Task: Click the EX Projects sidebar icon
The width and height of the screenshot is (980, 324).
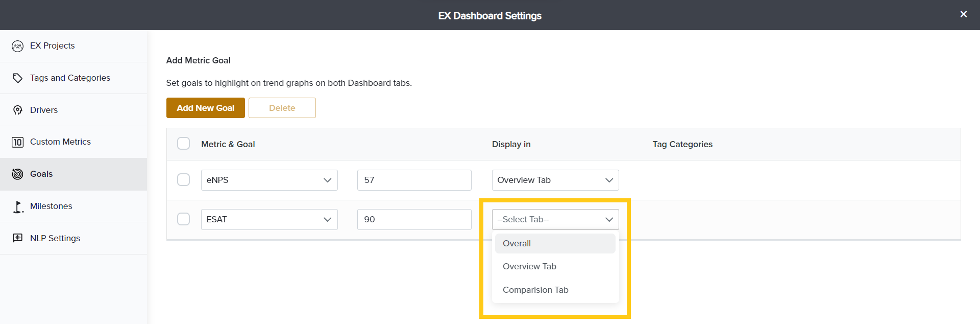Action: (x=17, y=46)
